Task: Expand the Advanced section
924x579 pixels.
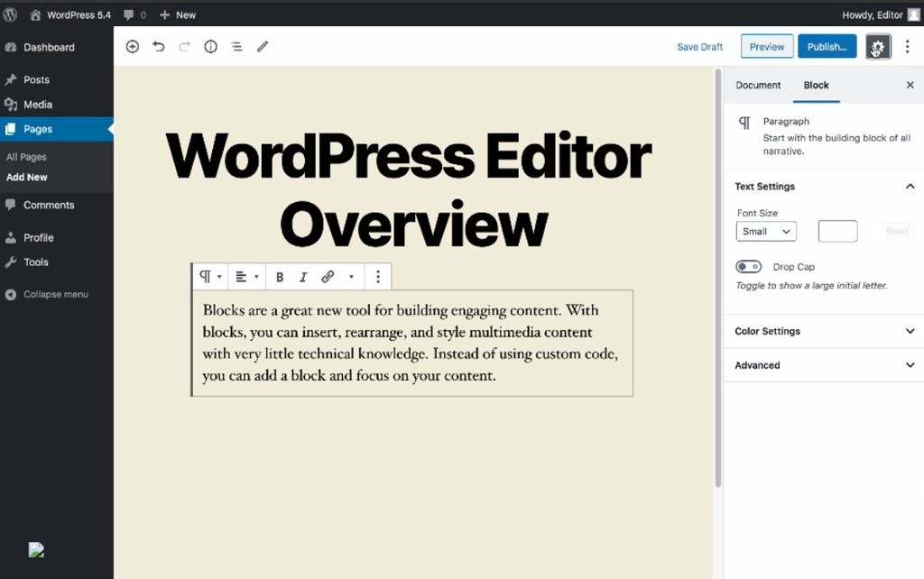Action: click(824, 365)
